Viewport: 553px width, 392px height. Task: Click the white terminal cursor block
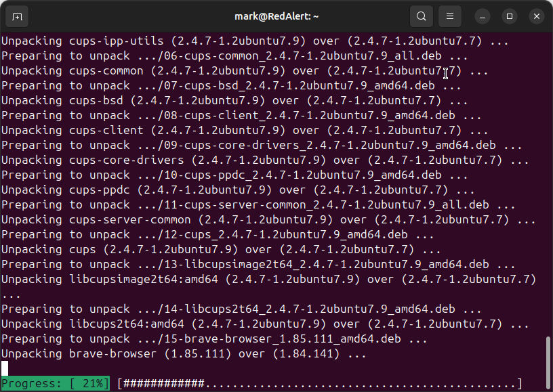click(x=4, y=368)
